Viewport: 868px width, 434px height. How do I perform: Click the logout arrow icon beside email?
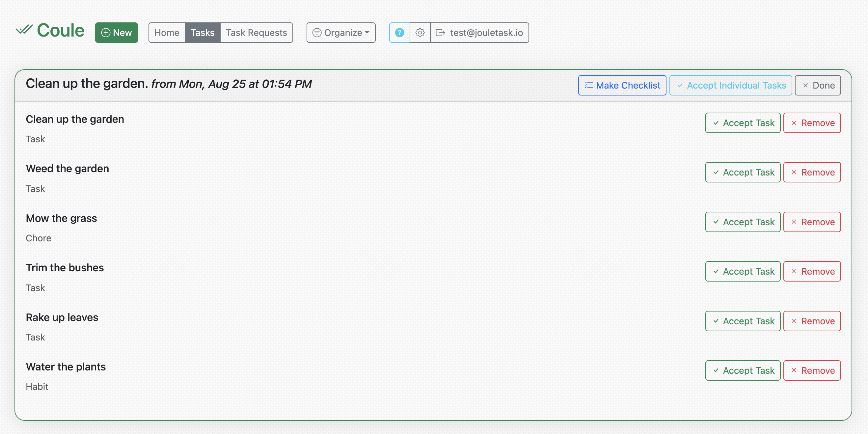440,33
